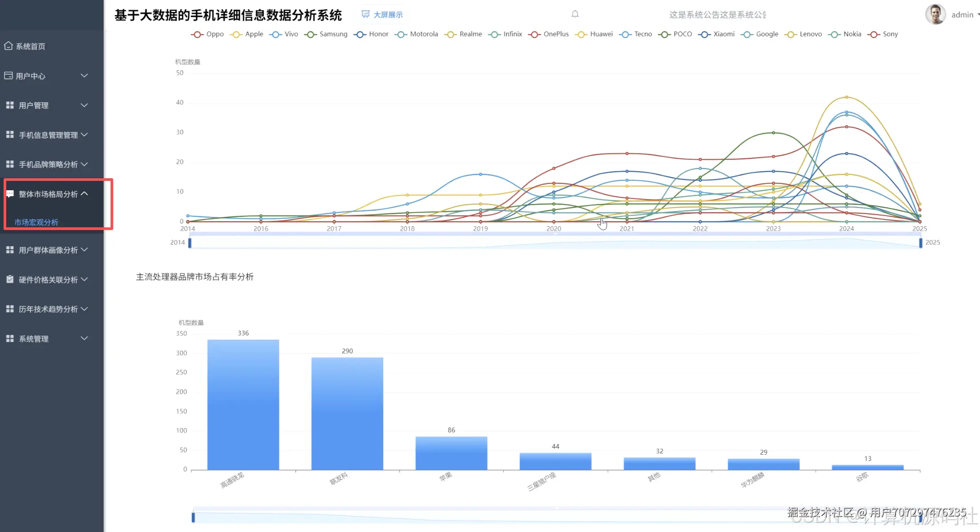Click the notification bell icon
The height and width of the screenshot is (532, 980).
click(x=575, y=14)
